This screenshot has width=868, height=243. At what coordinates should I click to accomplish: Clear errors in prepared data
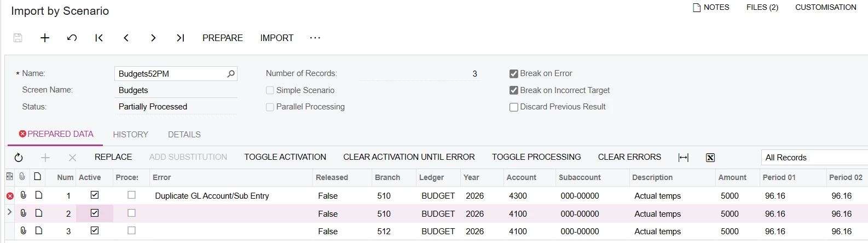click(x=629, y=157)
